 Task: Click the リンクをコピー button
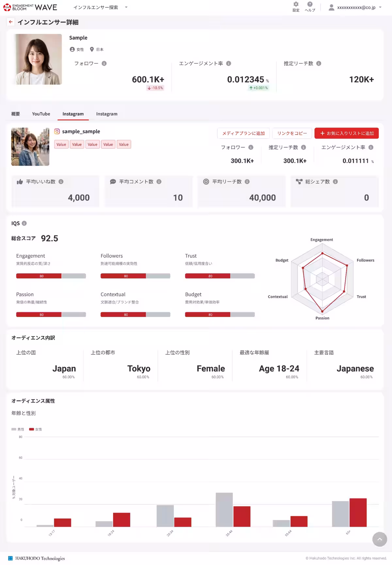(292, 133)
